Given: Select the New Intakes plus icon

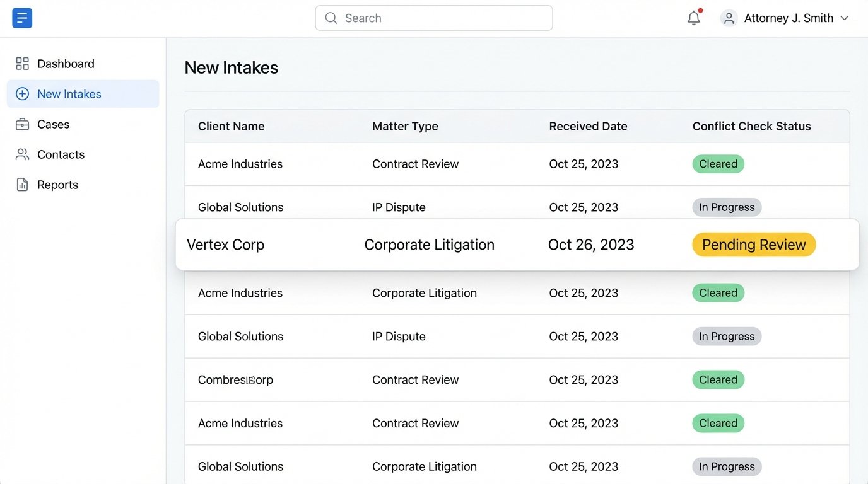Looking at the screenshot, I should pos(22,93).
